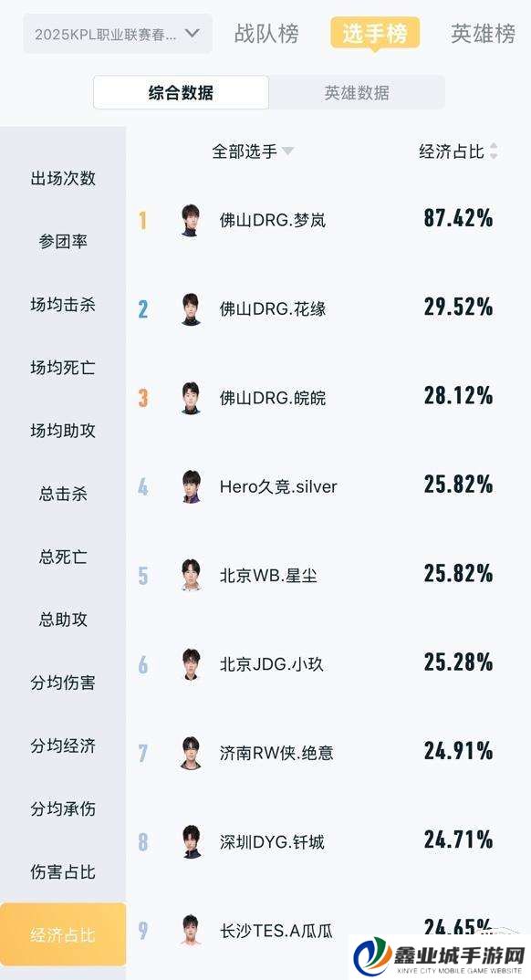This screenshot has width=531, height=980.
Task: Click 佛山DRG.皖皖 player avatar
Action: point(191,398)
